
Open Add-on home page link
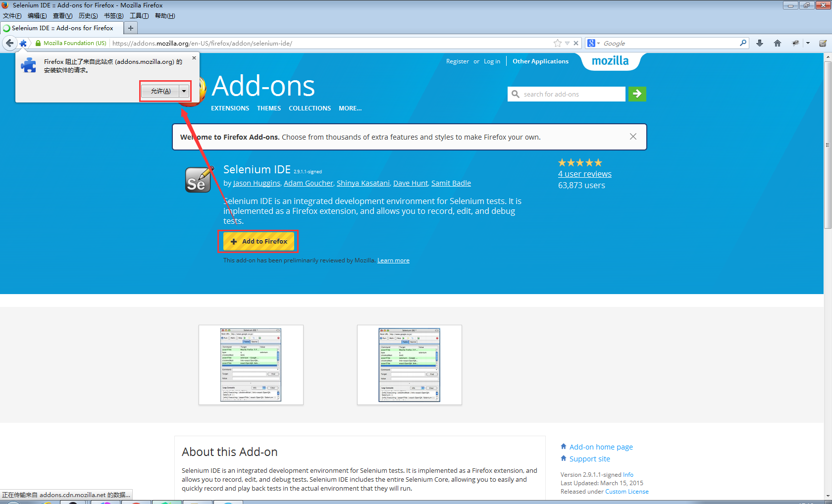601,447
